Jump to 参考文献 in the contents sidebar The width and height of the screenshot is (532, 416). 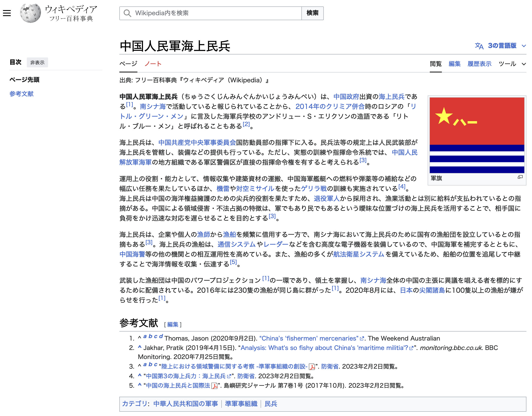21,94
